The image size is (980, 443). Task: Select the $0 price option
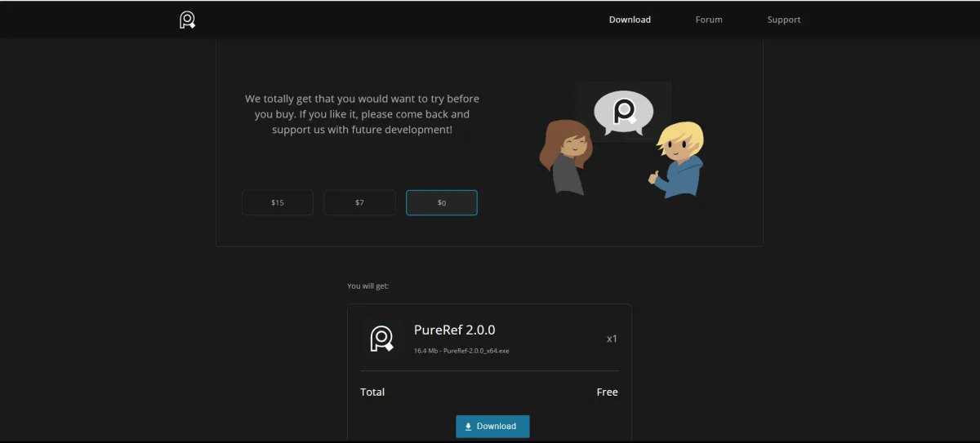442,202
